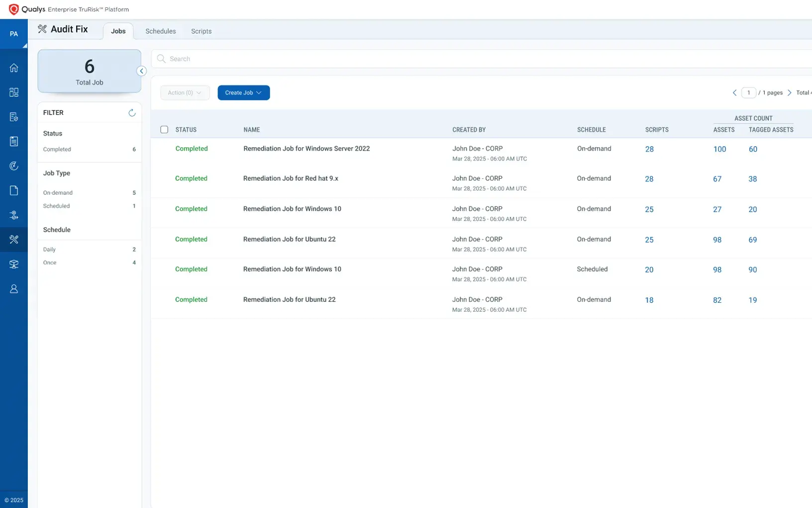Click the radar scan sidebar icon

coord(14,166)
